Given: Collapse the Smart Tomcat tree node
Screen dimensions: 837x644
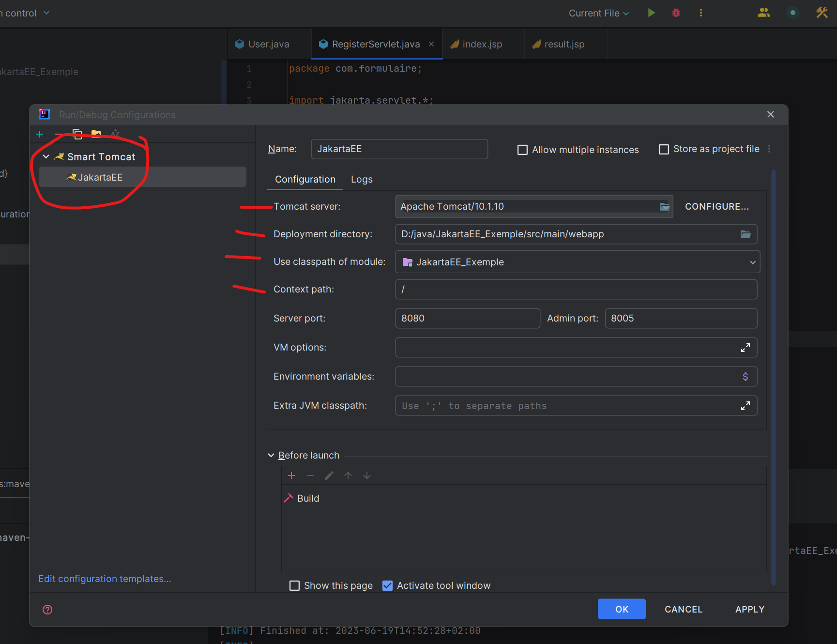Looking at the screenshot, I should point(46,157).
